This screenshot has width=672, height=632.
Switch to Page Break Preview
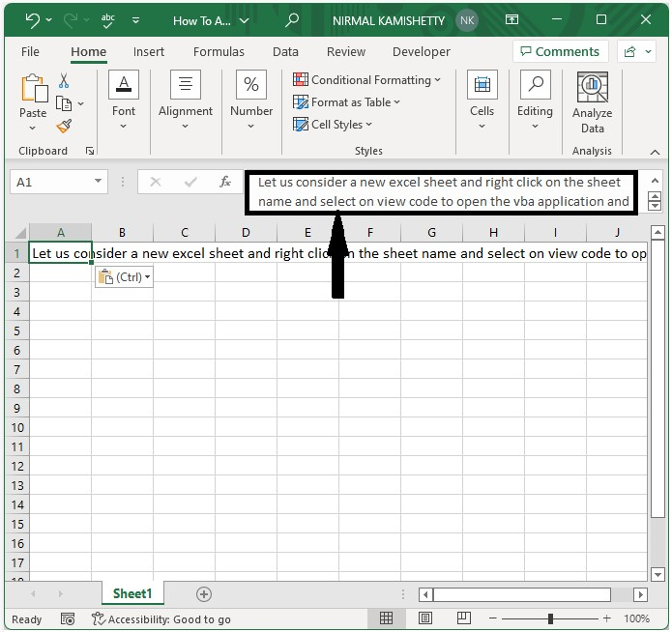pos(464,618)
